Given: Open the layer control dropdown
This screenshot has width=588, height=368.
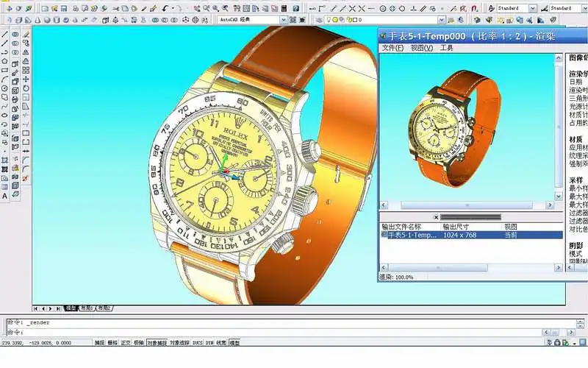Looking at the screenshot, I should 442,20.
